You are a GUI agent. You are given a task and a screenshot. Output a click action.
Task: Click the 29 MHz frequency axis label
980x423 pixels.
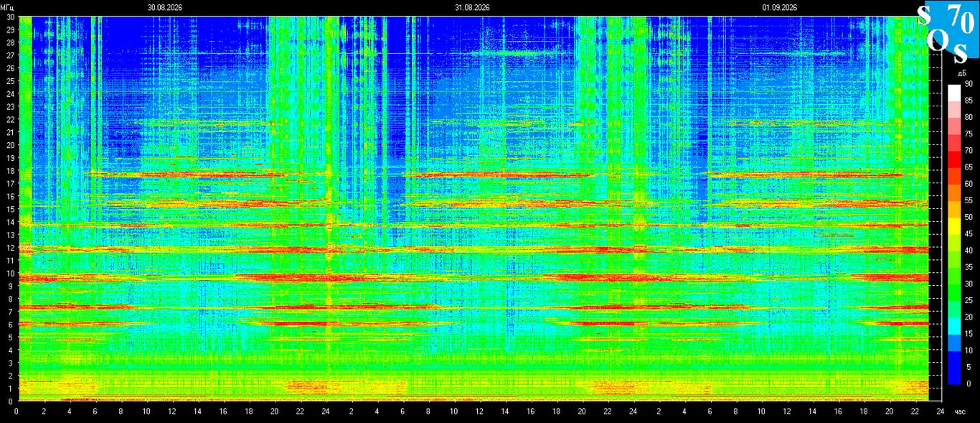[x=11, y=29]
